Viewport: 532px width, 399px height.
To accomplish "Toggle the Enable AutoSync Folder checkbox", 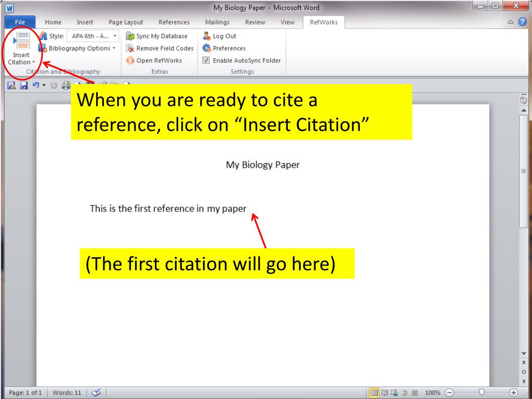I will [206, 60].
